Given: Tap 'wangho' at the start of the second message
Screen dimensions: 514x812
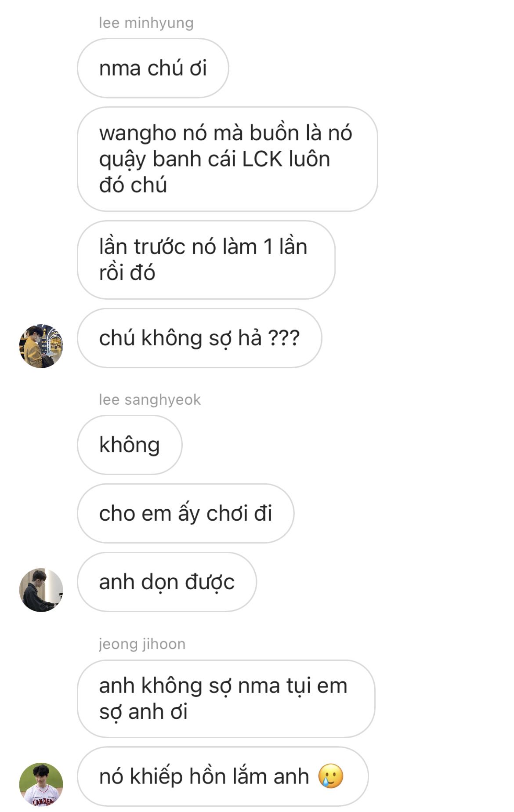Looking at the screenshot, I should pos(138,134).
